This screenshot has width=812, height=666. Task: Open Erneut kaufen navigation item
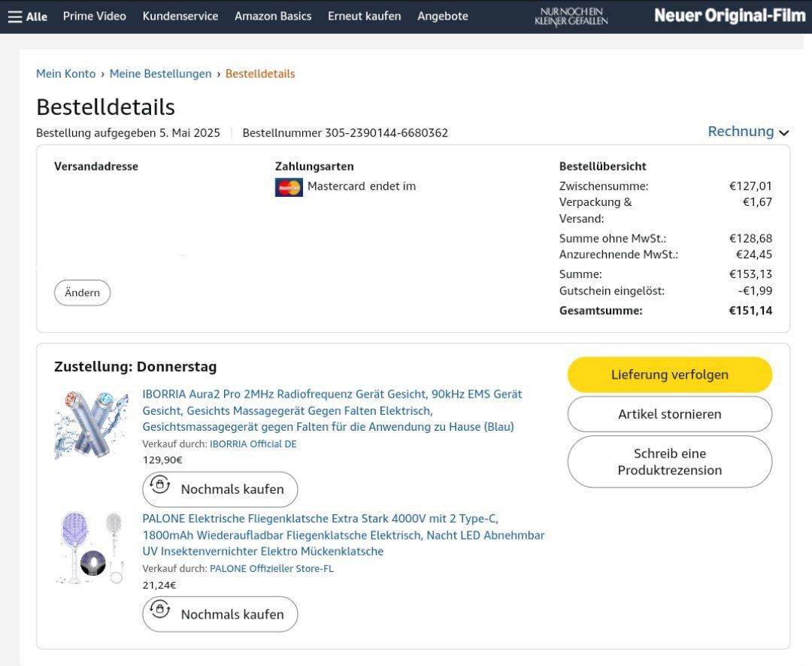tap(364, 16)
